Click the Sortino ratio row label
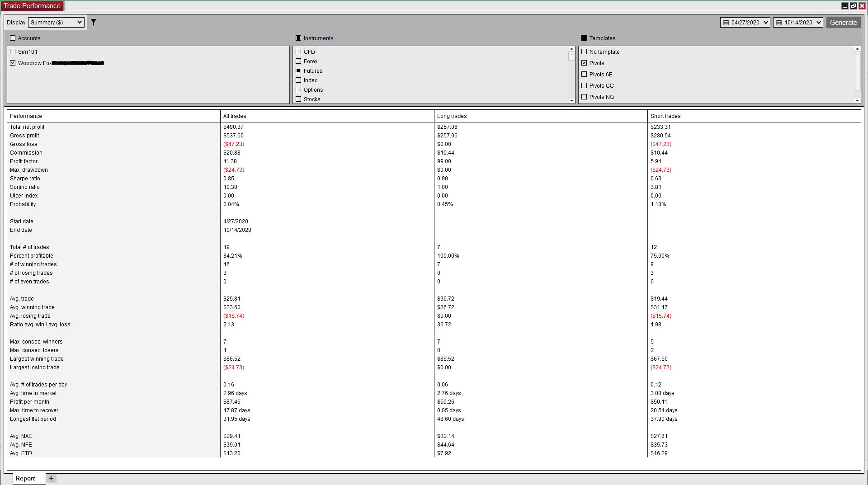 25,187
